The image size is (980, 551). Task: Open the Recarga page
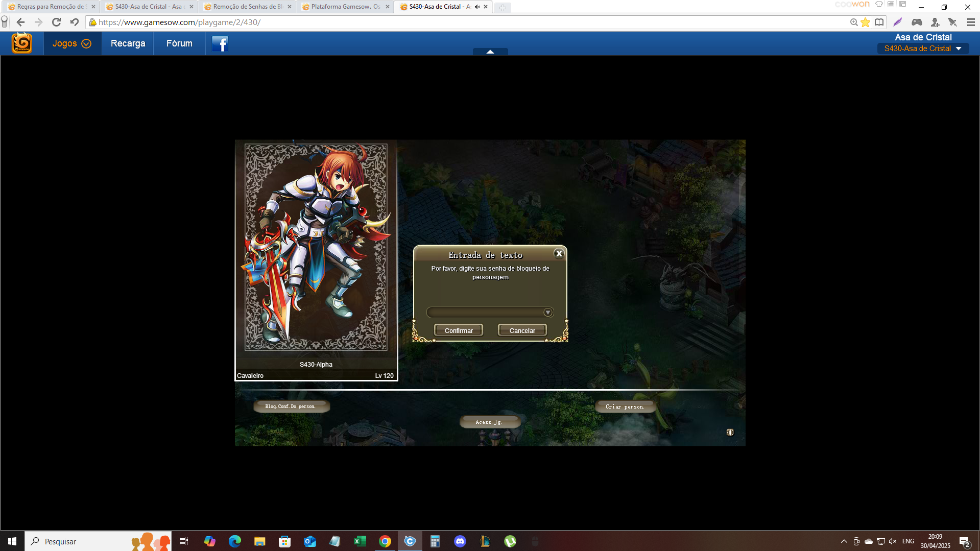tap(128, 43)
